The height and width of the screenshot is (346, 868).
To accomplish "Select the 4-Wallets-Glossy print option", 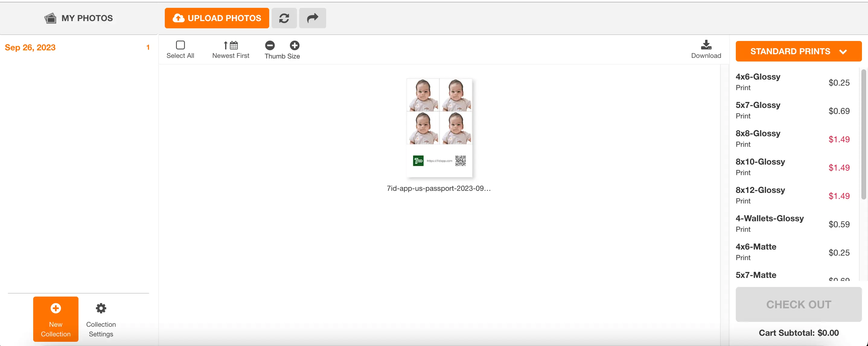I will (770, 223).
